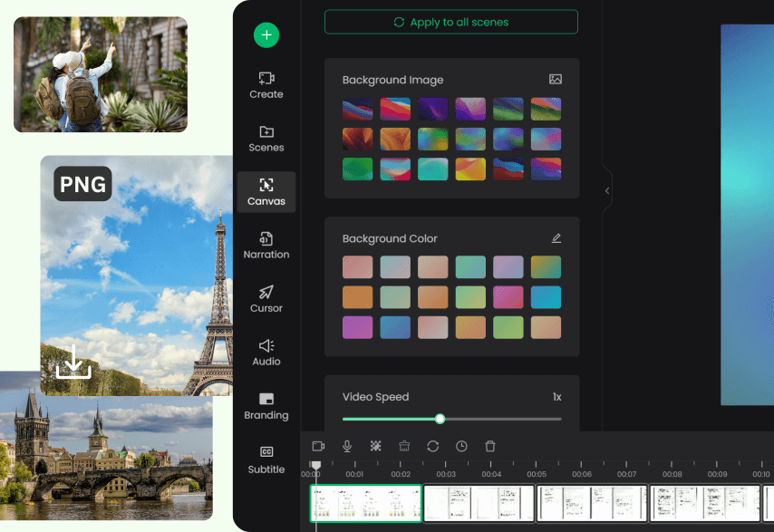
Task: Open the Narration panel
Action: [x=266, y=246]
